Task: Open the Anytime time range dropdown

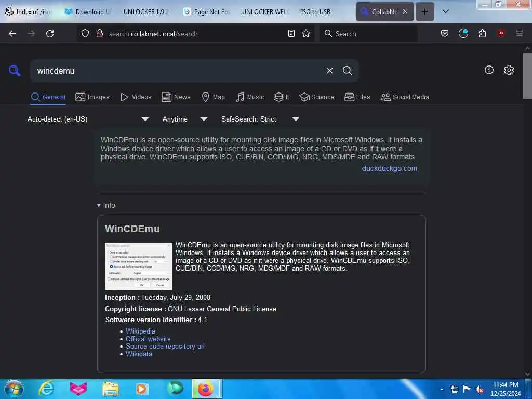Action: pyautogui.click(x=184, y=119)
